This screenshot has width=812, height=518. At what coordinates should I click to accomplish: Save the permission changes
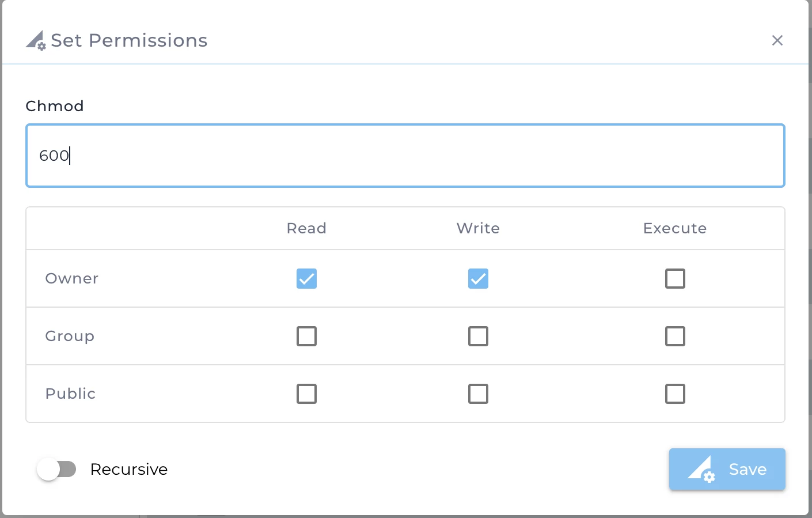(x=727, y=470)
